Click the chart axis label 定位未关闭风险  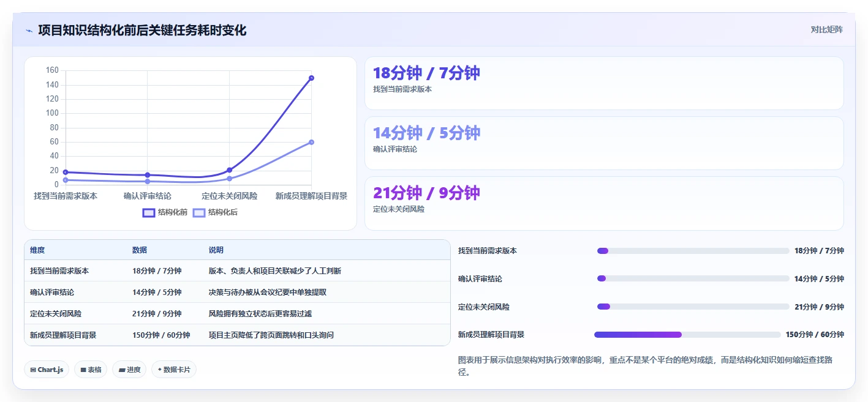pyautogui.click(x=229, y=196)
